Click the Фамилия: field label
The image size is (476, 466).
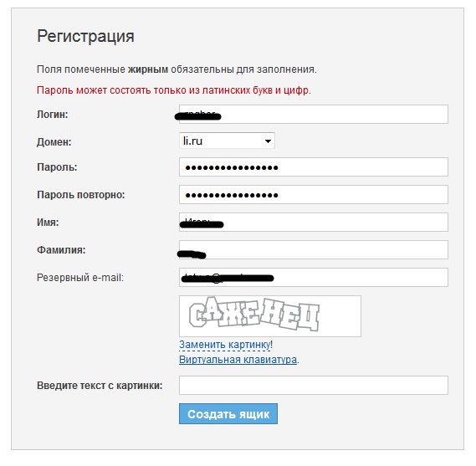coord(61,250)
